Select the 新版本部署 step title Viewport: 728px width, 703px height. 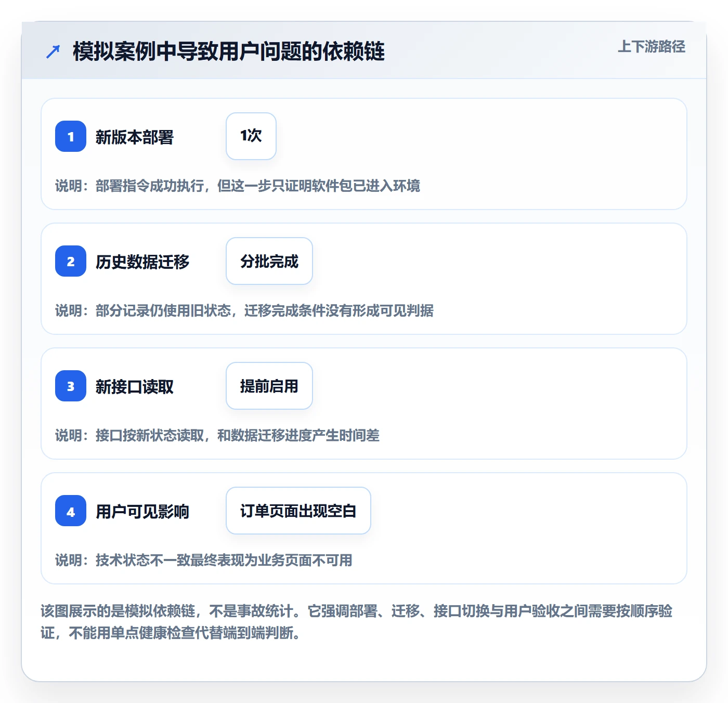pyautogui.click(x=135, y=137)
